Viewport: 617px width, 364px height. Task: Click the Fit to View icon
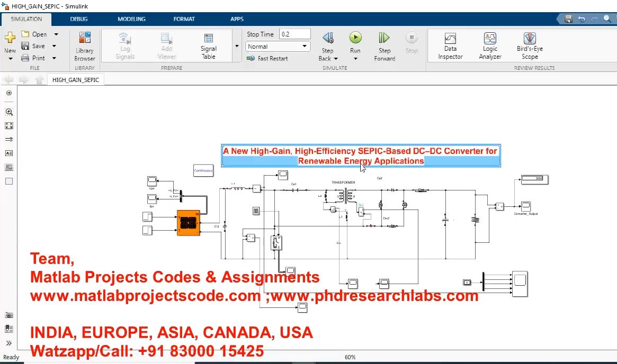click(x=9, y=126)
